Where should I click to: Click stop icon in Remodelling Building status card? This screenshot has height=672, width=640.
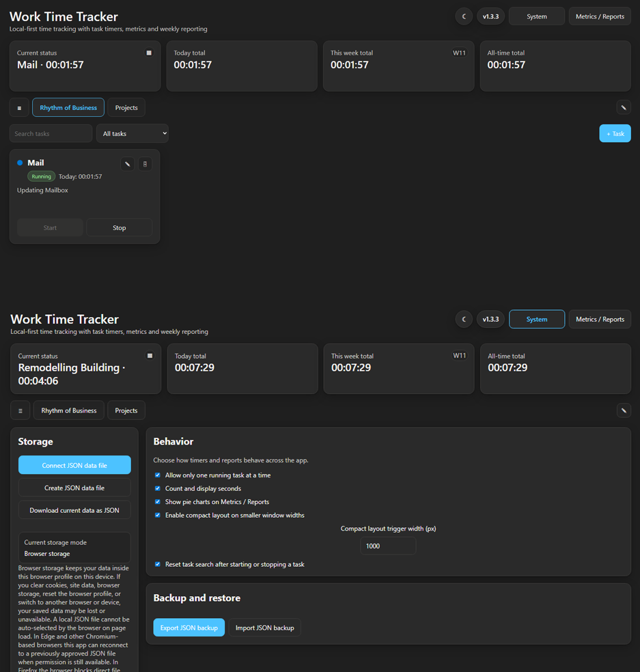[x=150, y=356]
